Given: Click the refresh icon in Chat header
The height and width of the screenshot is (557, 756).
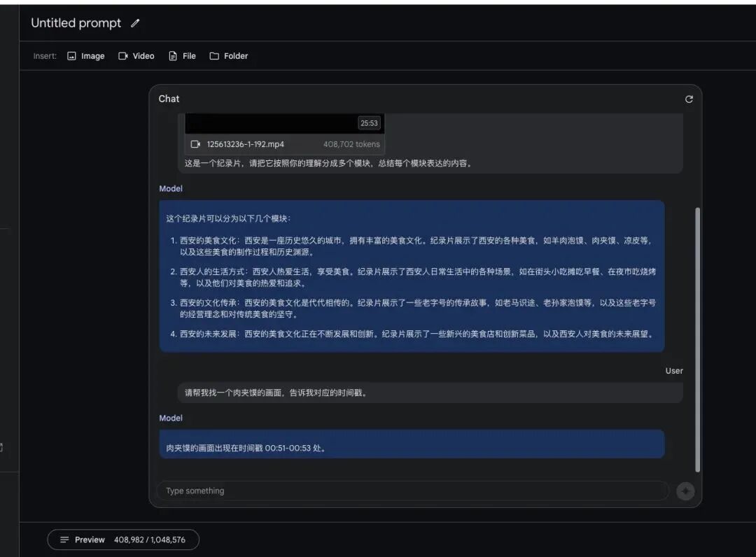Looking at the screenshot, I should coord(689,99).
